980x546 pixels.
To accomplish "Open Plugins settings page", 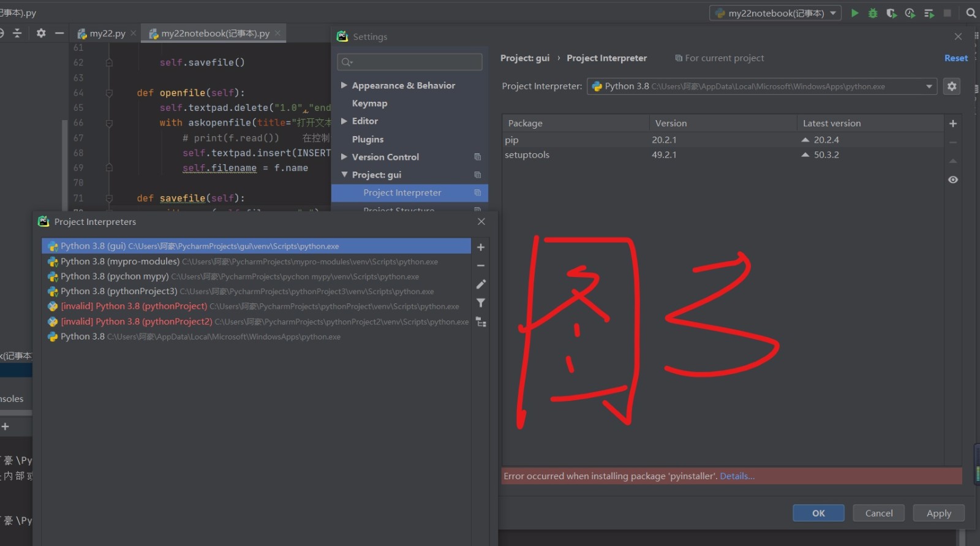I will [367, 139].
